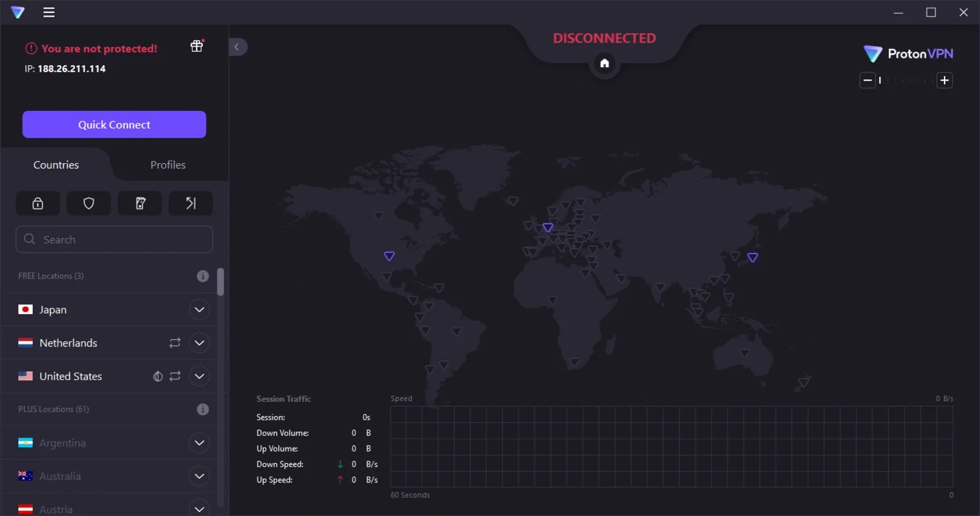Select the P2P arrows filter icon

click(x=190, y=203)
